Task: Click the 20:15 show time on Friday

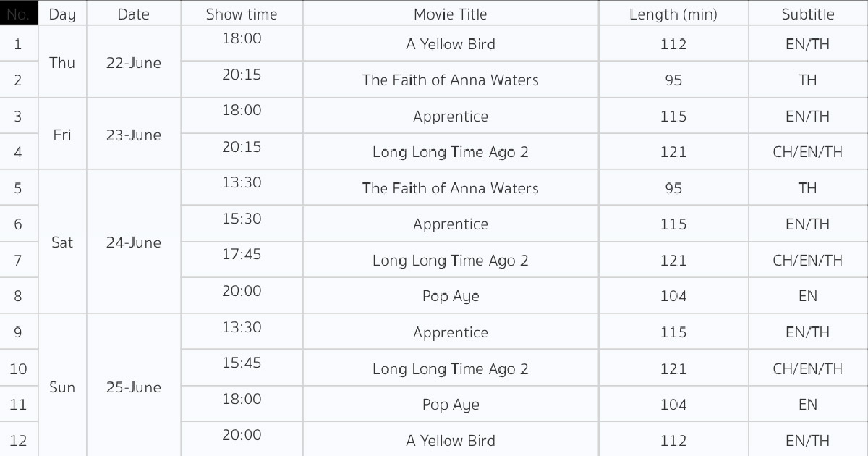Action: [x=242, y=146]
